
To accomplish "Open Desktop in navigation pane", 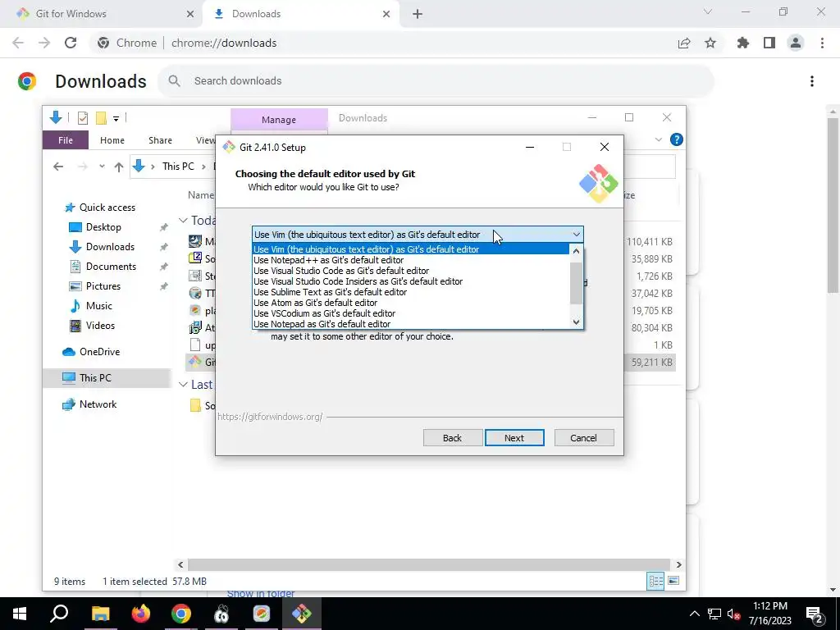I will pos(103,227).
